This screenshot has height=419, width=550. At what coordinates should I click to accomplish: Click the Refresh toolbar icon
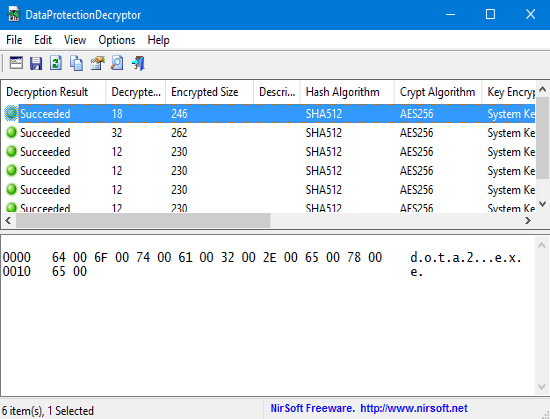coord(56,63)
